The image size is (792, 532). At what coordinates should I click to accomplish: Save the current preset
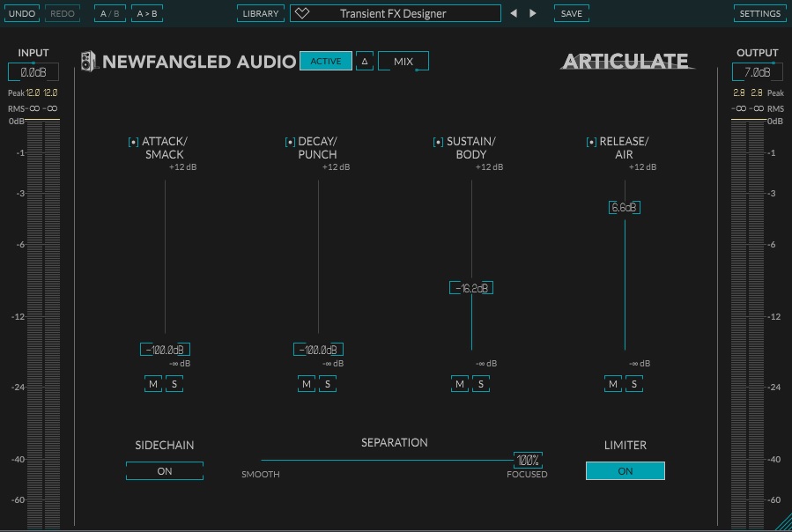pos(571,13)
